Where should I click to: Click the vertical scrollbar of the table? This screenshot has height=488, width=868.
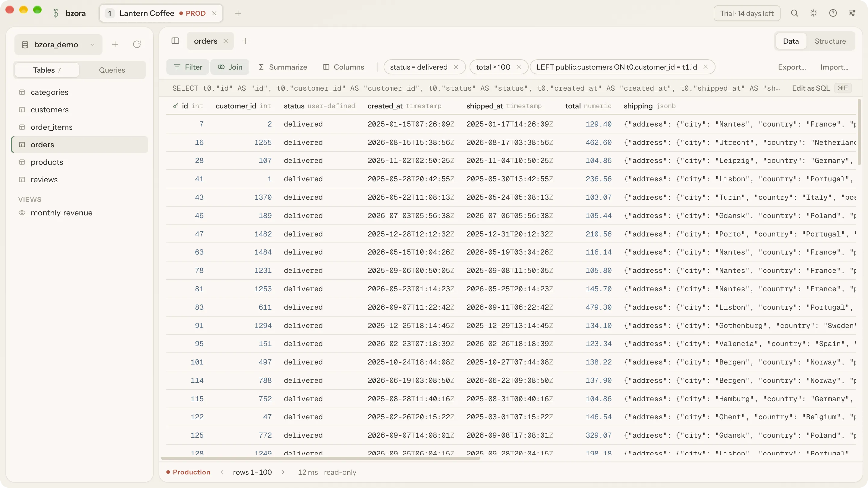(x=859, y=131)
